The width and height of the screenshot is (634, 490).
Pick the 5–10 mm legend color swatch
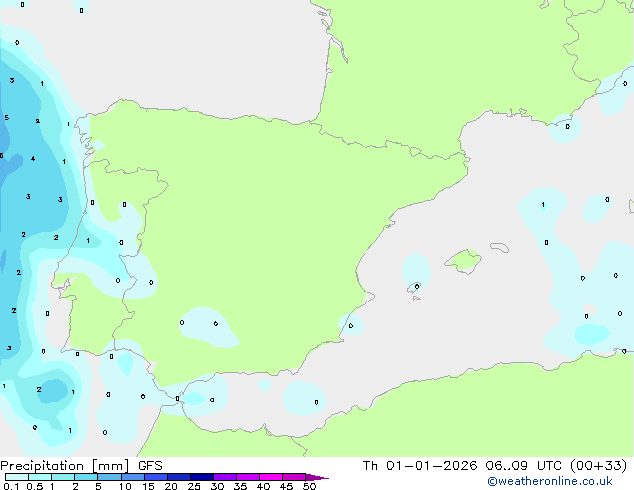pyautogui.click(x=110, y=477)
